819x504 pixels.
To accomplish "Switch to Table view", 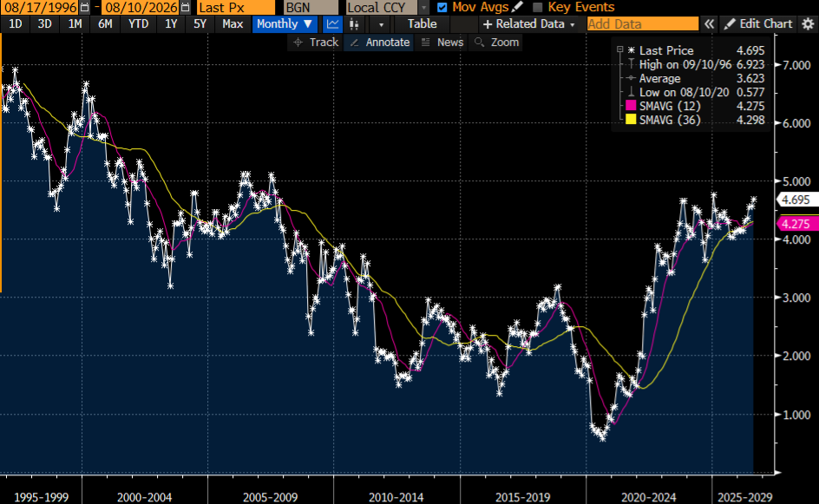I will [x=422, y=24].
